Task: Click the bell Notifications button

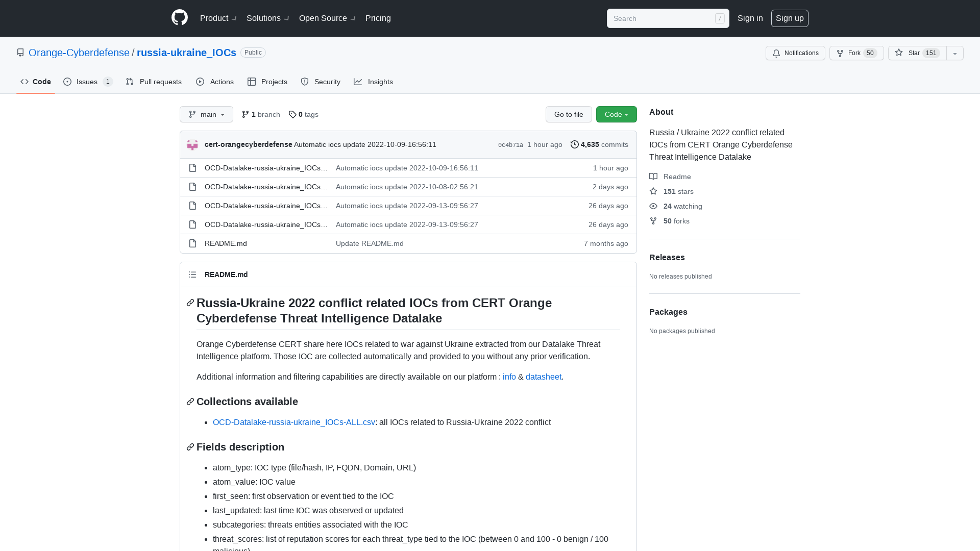Action: point(795,53)
